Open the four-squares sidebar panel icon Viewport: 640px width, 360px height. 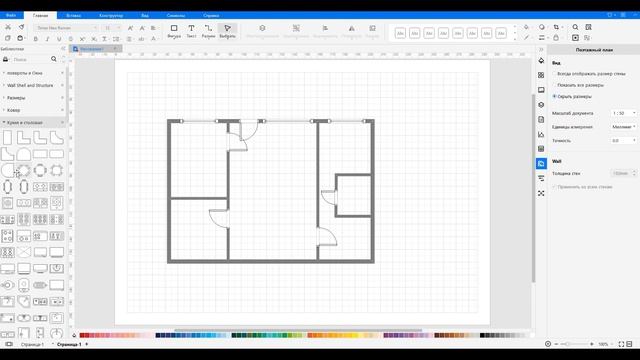(x=541, y=75)
